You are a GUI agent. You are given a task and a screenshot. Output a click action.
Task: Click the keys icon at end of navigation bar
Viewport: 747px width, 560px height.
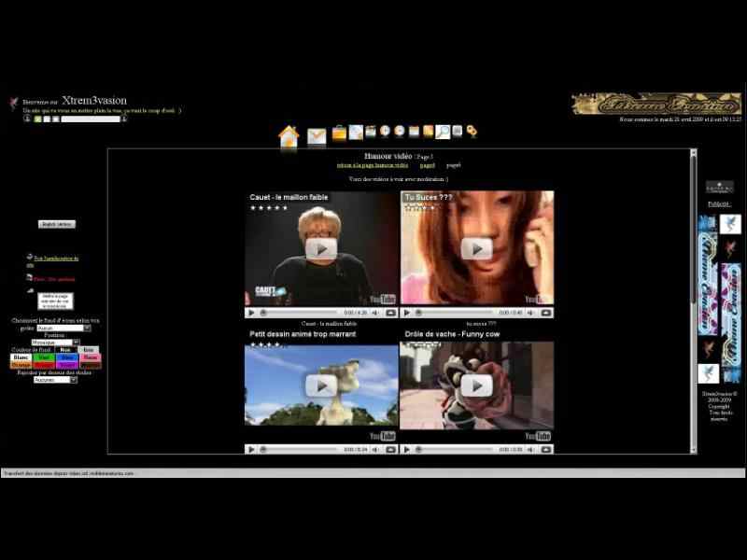coord(472,132)
